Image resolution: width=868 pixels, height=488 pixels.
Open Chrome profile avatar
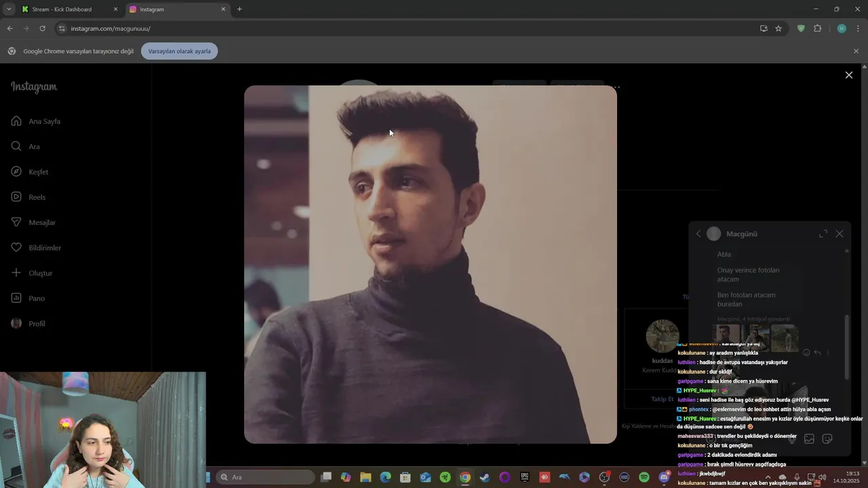click(842, 28)
